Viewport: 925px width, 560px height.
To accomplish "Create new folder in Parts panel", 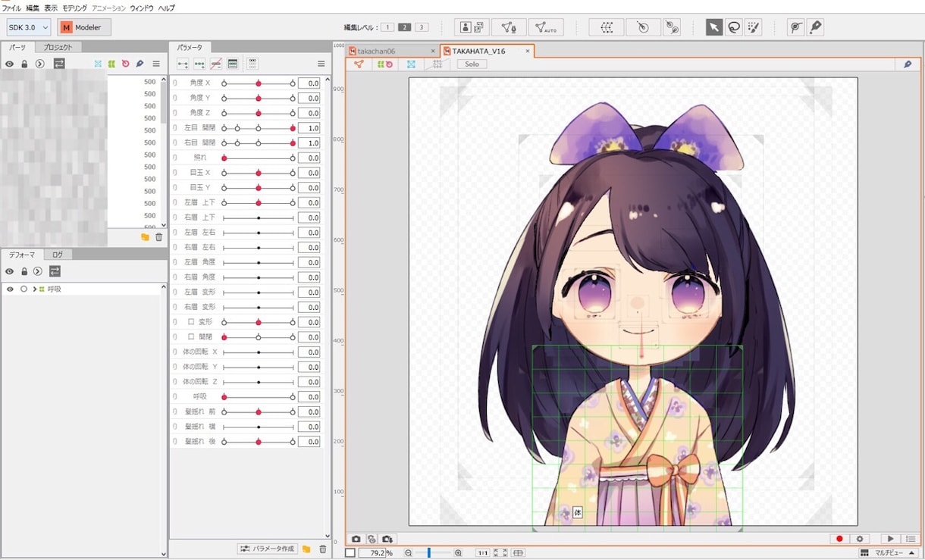I will [x=145, y=237].
